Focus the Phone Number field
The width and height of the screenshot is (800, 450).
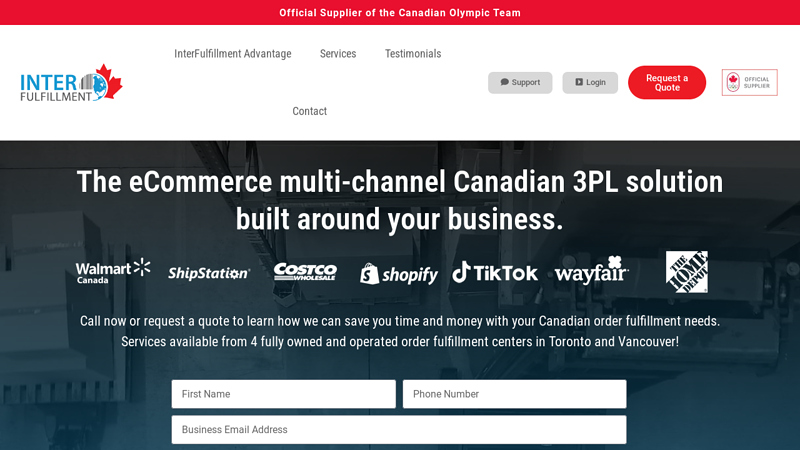[514, 394]
